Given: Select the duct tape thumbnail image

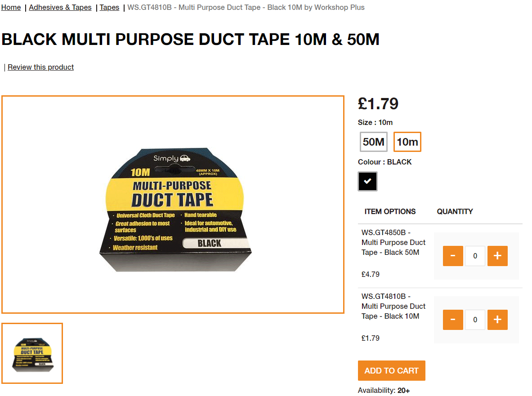Looking at the screenshot, I should tap(32, 353).
